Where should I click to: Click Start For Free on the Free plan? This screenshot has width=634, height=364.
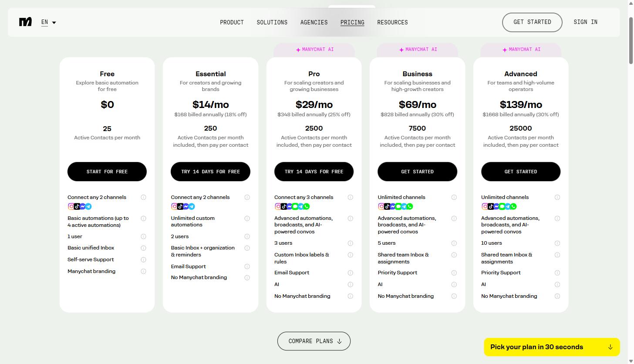pos(107,172)
